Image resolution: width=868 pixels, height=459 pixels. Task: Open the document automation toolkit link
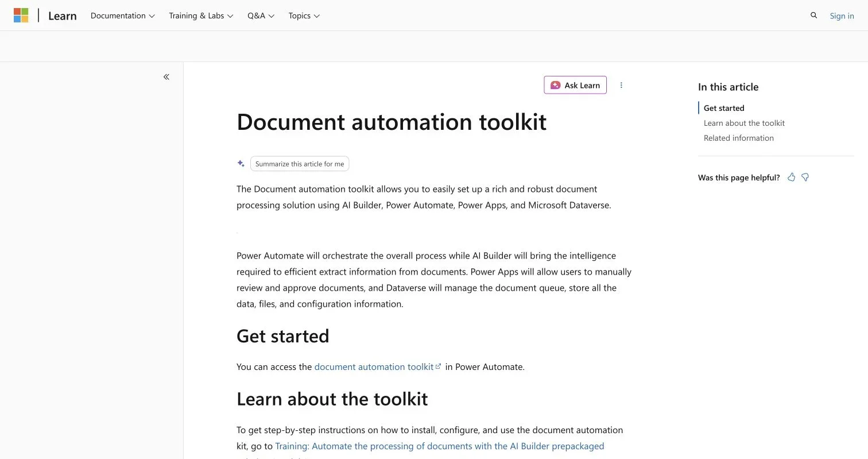pos(378,367)
